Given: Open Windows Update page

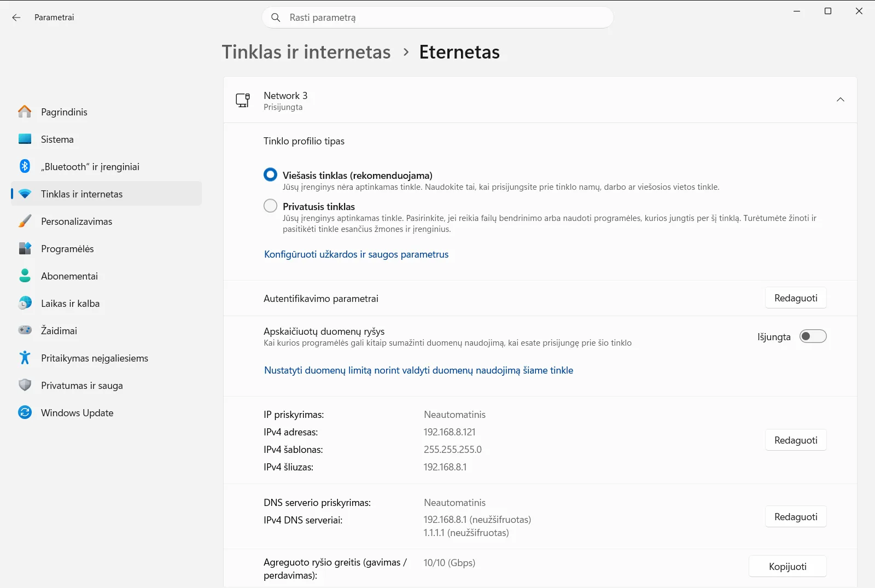Looking at the screenshot, I should (107, 412).
